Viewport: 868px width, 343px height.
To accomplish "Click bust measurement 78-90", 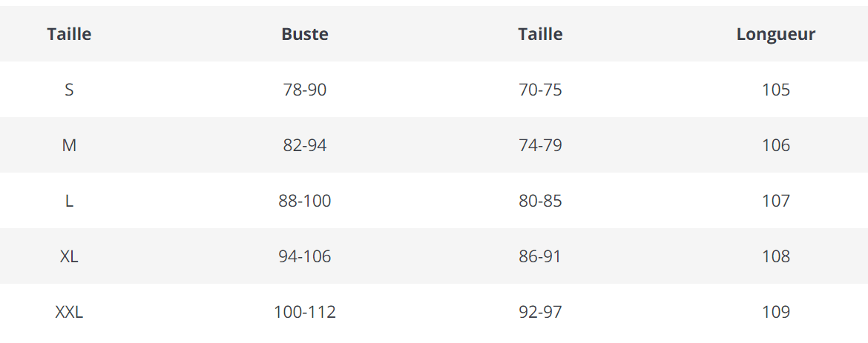I will [x=304, y=90].
